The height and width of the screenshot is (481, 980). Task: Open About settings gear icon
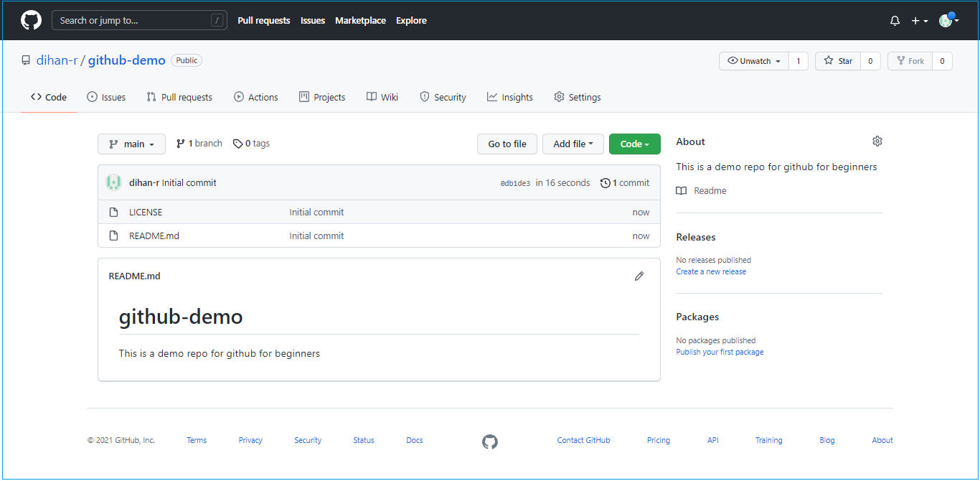pyautogui.click(x=877, y=141)
